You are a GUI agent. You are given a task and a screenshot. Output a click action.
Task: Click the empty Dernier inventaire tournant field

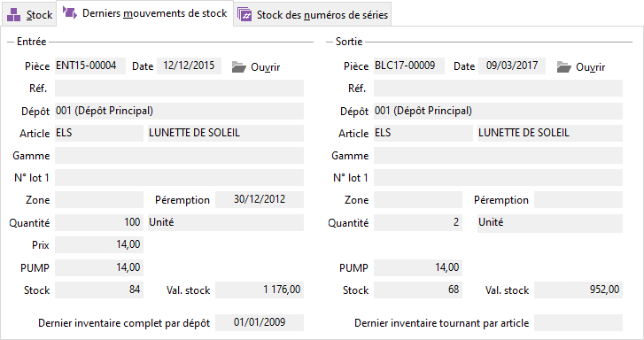578,323
